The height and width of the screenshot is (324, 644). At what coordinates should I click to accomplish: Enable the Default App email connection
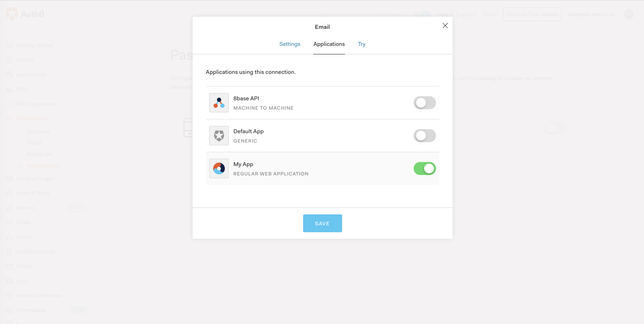click(x=425, y=135)
